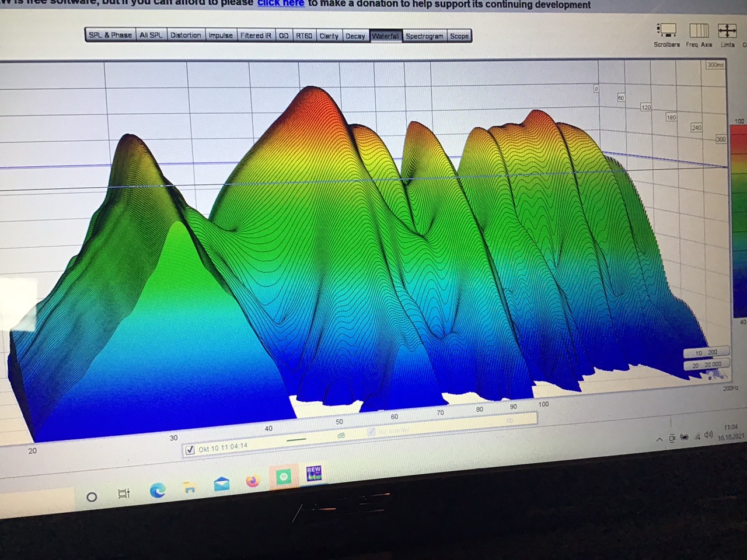
Task: Open the Distortion graph tab
Action: (186, 35)
